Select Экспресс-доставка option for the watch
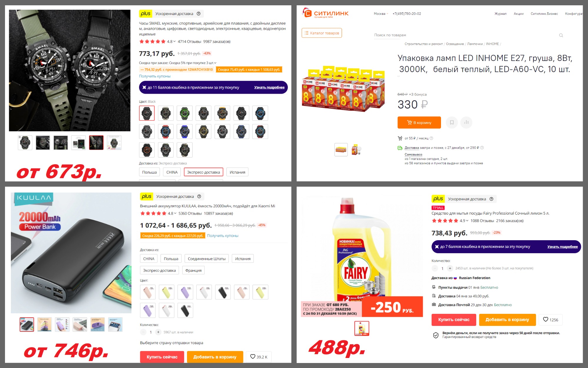Viewport: 588px width, 368px height. (x=203, y=172)
